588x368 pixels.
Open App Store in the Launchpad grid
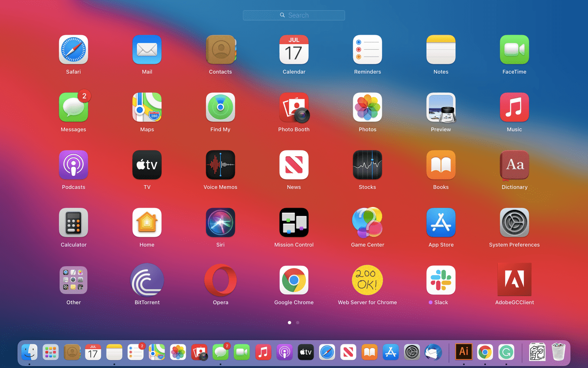click(441, 222)
